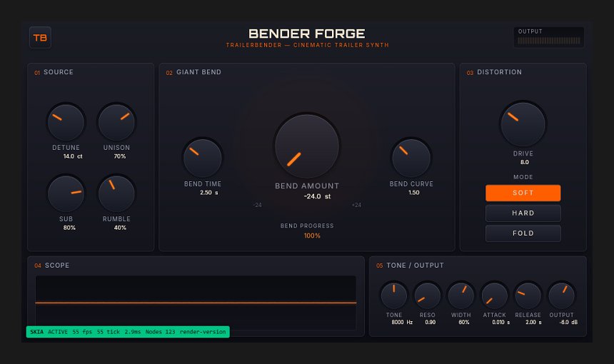Click the Bend Curve value 1.50
614x364 pixels.
[414, 193]
